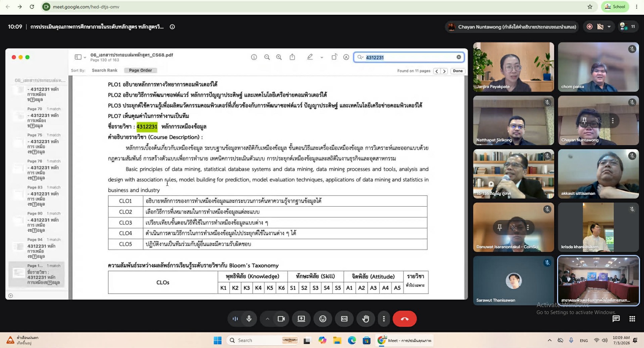Click plus button at sidebar bottom
This screenshot has height=348, width=644.
(11, 295)
